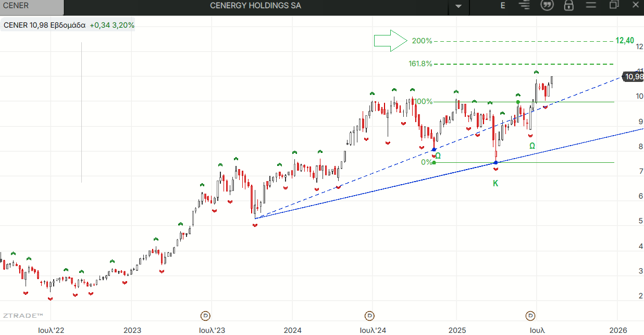Click the +0,34 3,20% change value
The width and height of the screenshot is (644, 335).
(112, 25)
